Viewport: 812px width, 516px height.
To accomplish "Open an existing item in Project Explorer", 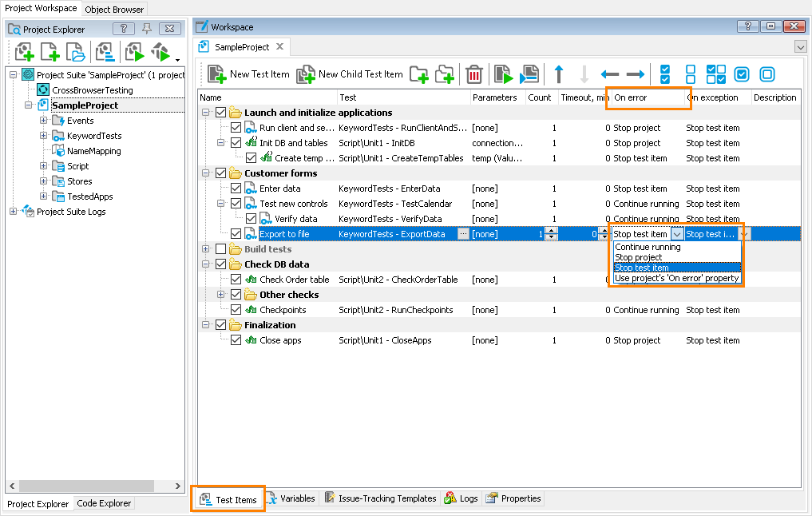I will pos(75,53).
